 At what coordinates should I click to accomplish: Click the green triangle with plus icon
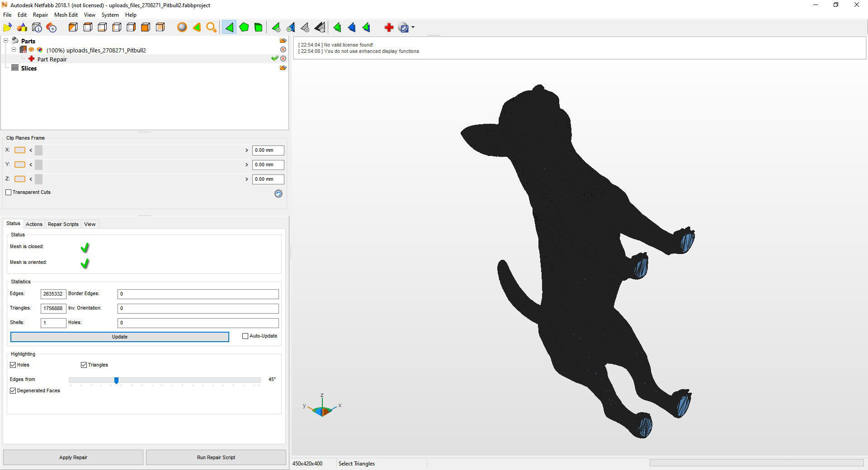pyautogui.click(x=276, y=28)
